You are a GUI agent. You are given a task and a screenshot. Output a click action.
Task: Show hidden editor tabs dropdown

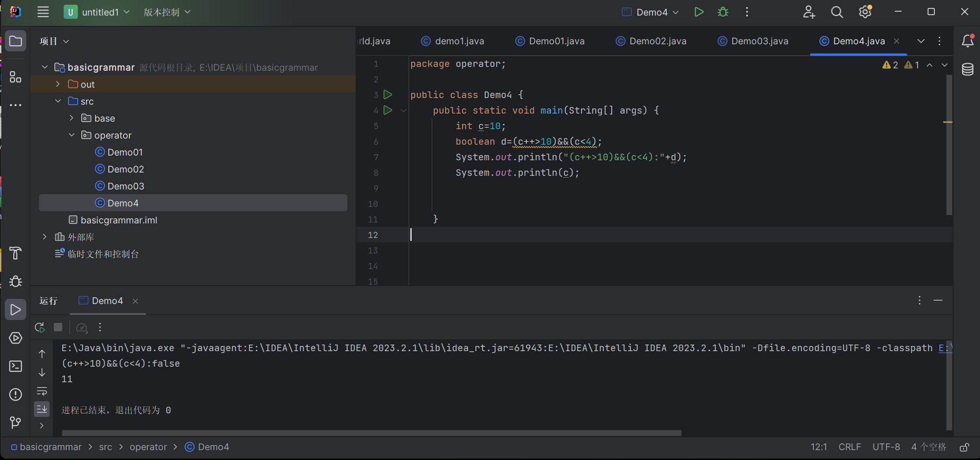coord(921,41)
